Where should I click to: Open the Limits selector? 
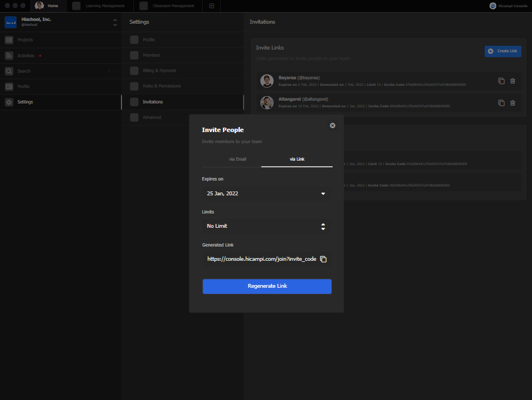(x=323, y=226)
